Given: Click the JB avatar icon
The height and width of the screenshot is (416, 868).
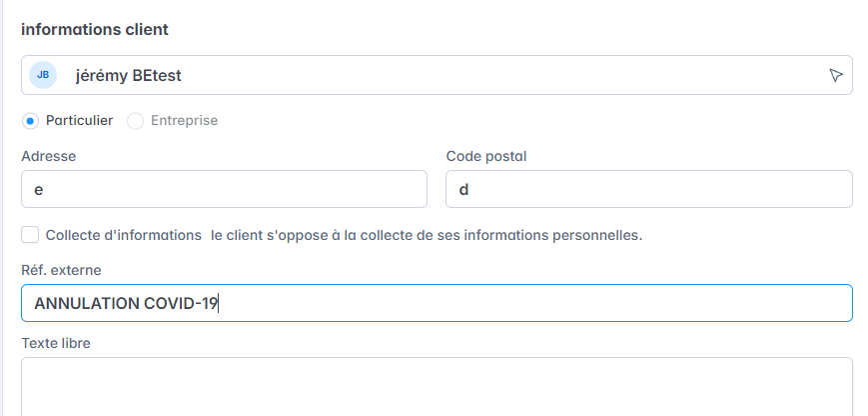Looking at the screenshot, I should pos(43,75).
